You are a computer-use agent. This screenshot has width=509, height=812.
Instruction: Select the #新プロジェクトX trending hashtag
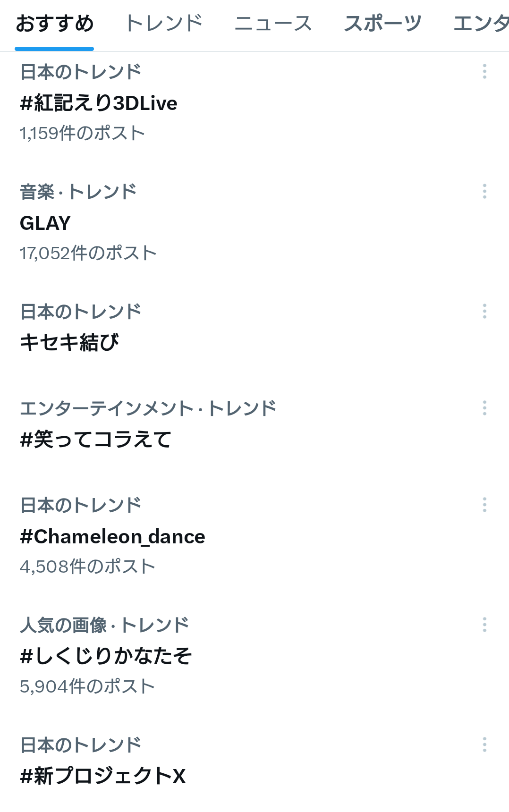(x=103, y=776)
